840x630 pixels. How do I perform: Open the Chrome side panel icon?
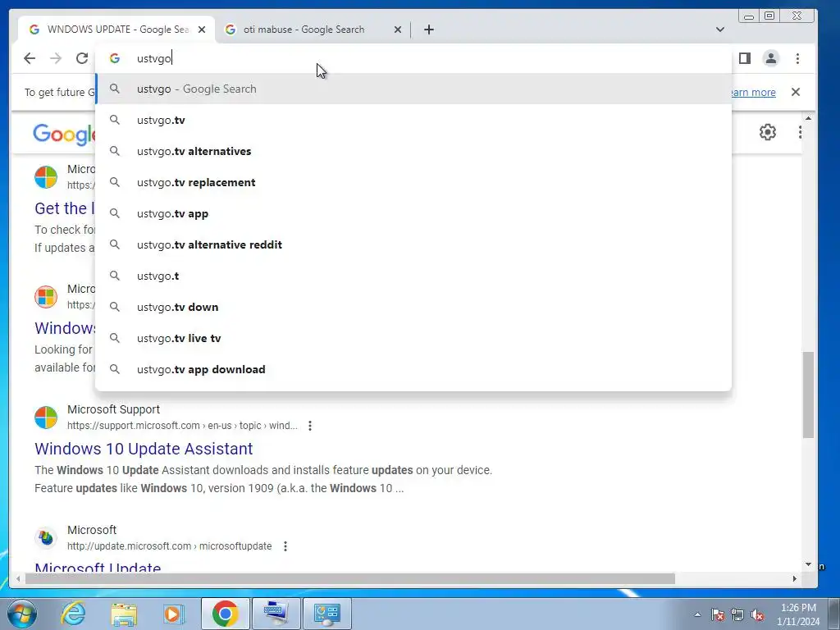(745, 58)
